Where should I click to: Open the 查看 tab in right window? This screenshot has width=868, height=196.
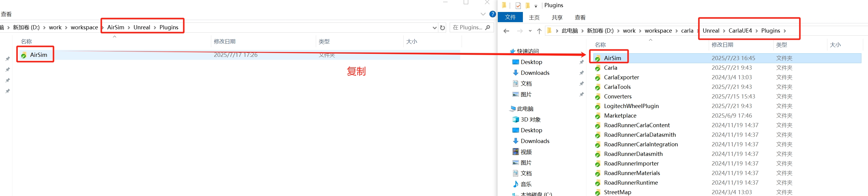580,18
